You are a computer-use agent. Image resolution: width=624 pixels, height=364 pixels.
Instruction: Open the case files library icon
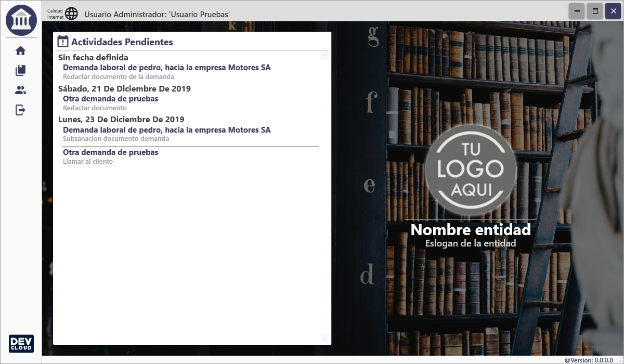point(20,70)
